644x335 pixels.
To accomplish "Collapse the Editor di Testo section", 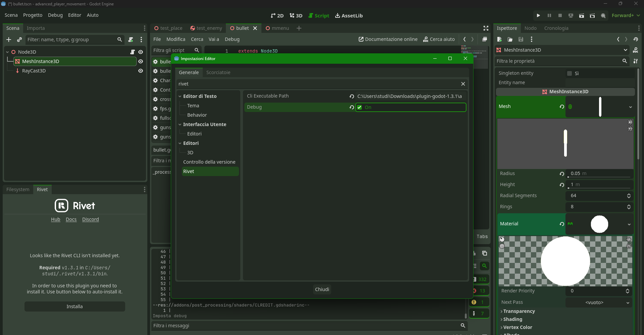I will pos(180,96).
